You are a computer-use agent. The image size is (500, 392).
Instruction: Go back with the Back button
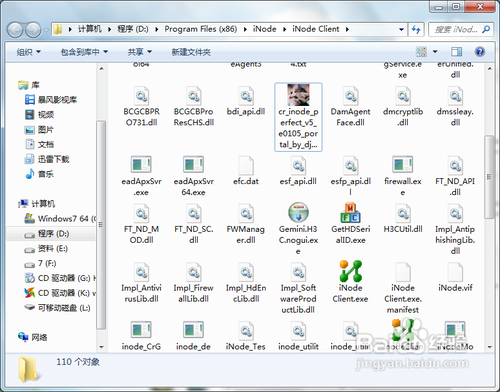(15, 30)
